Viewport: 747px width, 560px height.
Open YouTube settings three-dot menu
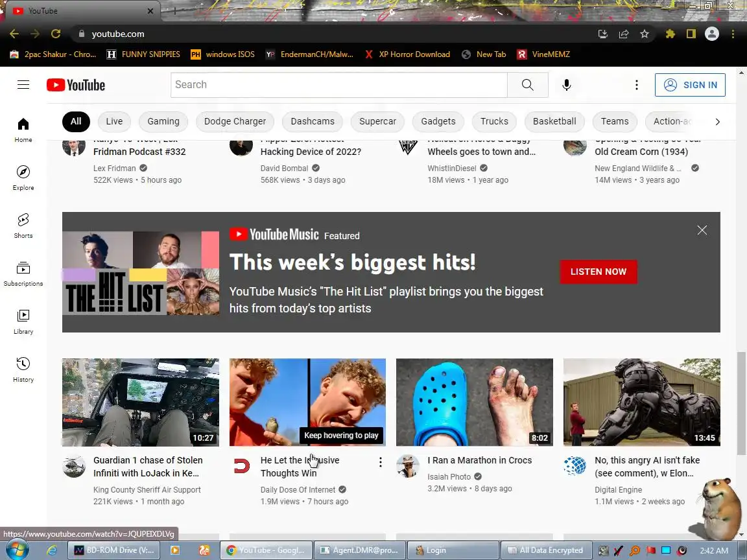[637, 85]
